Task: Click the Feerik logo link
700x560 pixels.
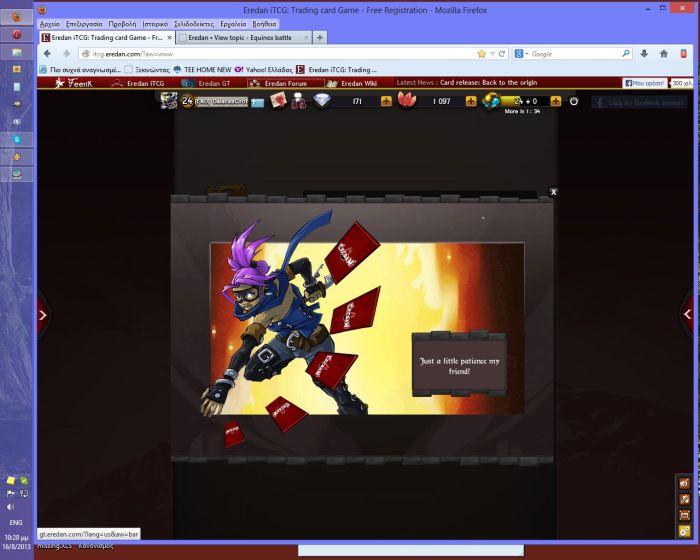Action: coord(73,83)
